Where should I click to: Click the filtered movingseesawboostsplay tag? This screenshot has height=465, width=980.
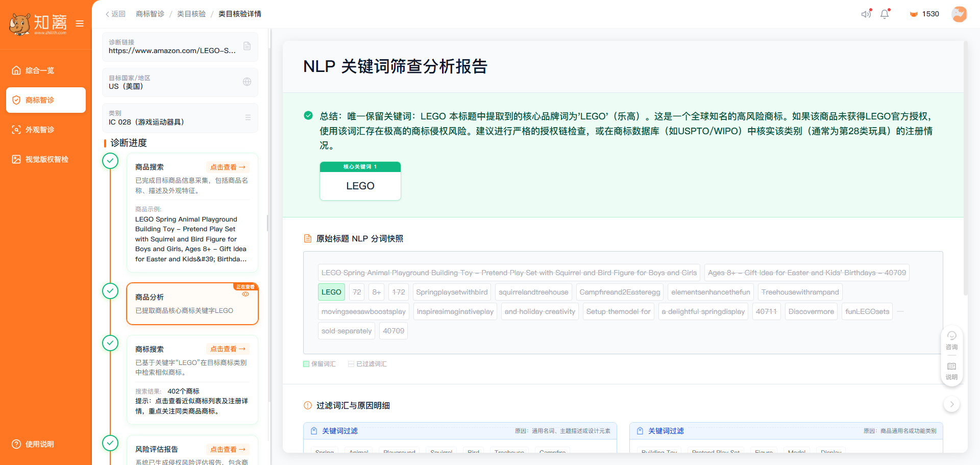tap(363, 311)
